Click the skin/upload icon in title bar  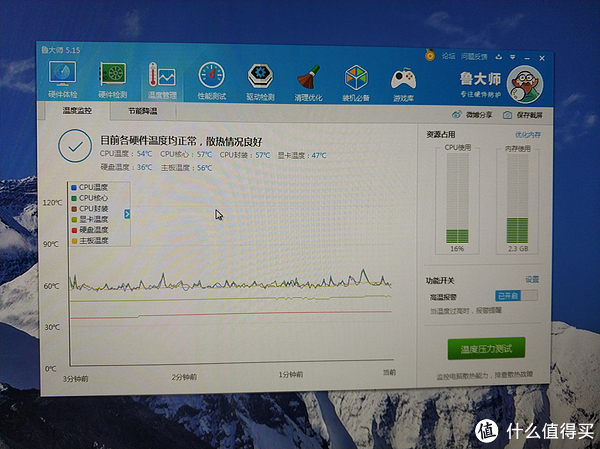[498, 57]
